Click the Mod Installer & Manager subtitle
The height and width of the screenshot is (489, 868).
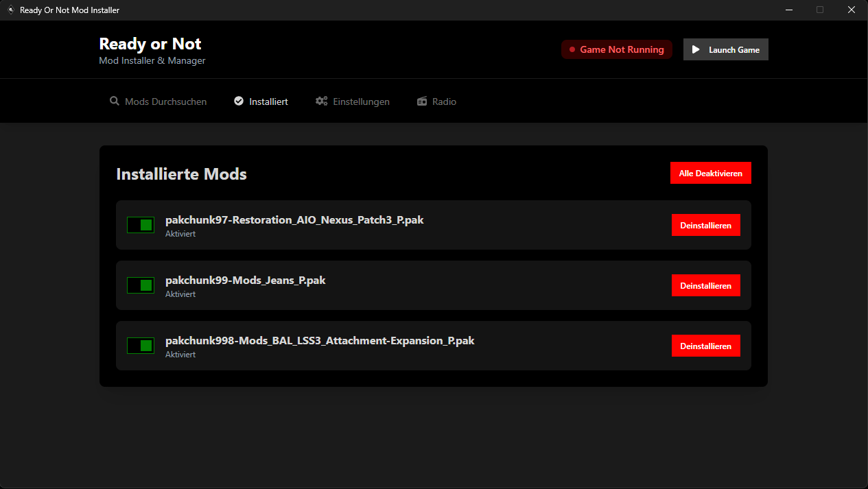(x=152, y=60)
